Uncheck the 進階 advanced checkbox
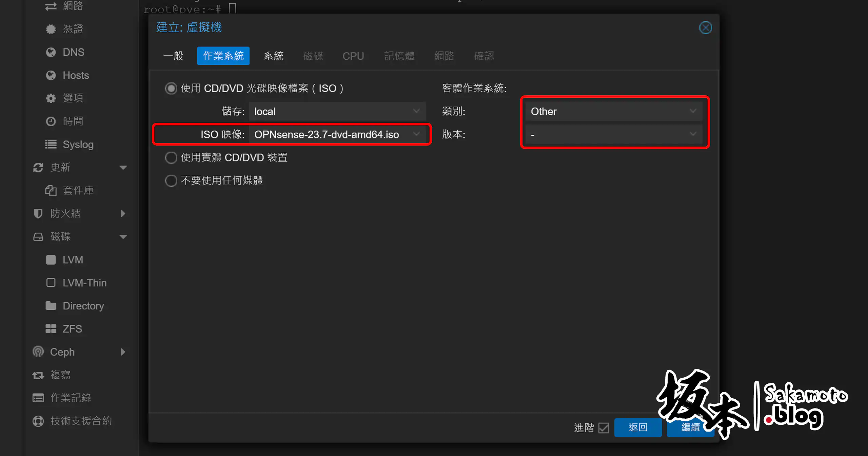This screenshot has width=868, height=456. 603,428
